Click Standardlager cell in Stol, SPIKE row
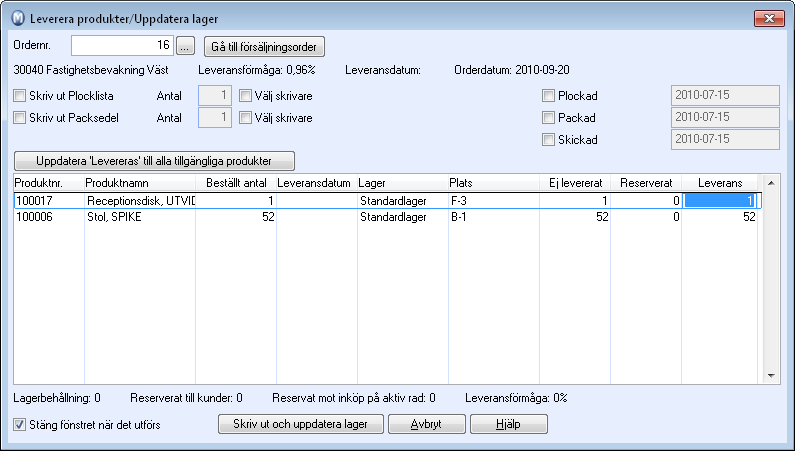 [403, 217]
